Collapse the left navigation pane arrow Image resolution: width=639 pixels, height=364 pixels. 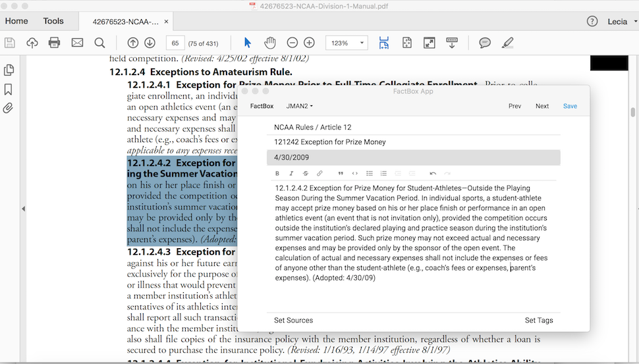(23, 209)
